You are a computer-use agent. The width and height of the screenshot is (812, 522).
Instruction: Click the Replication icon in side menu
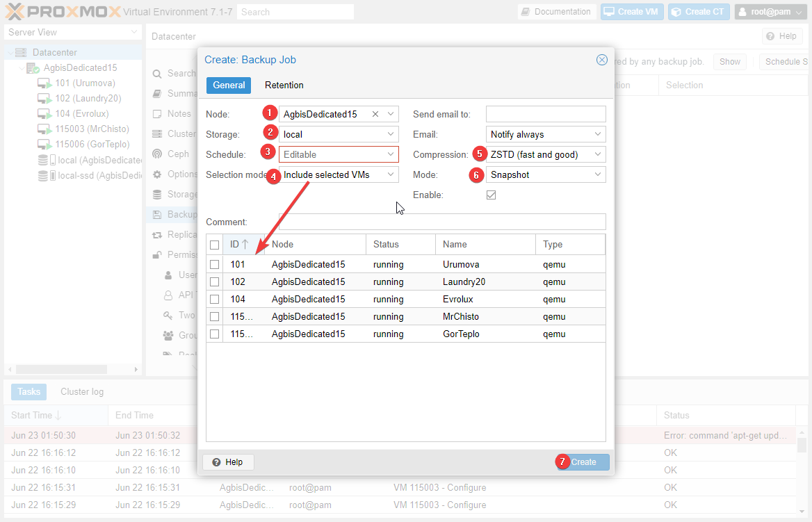[x=157, y=235]
